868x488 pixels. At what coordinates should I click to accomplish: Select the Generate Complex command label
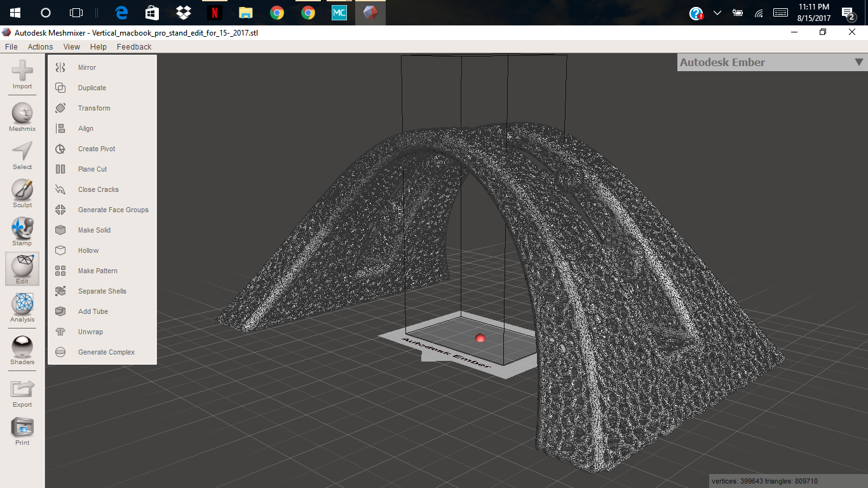[x=106, y=352]
